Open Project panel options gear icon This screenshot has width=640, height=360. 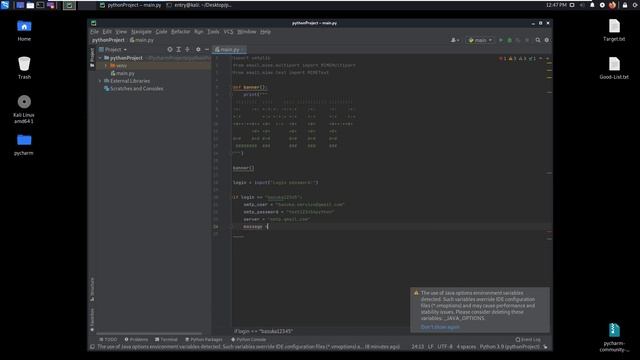(198, 49)
